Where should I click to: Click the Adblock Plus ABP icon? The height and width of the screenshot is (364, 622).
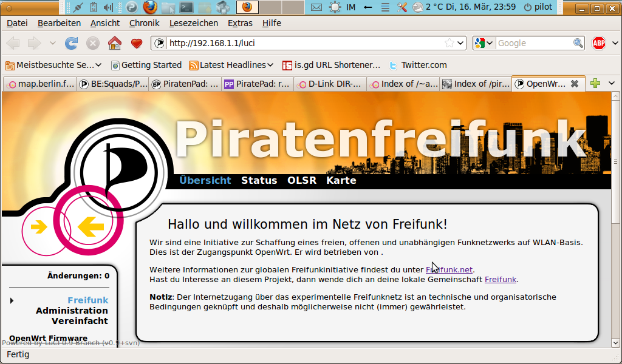tap(599, 43)
